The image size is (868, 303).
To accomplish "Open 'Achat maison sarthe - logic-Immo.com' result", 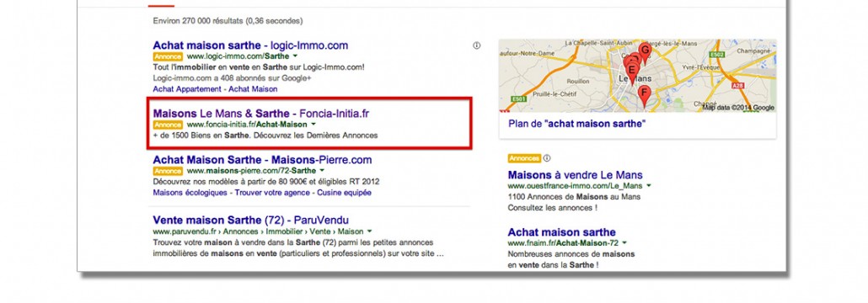I will (x=251, y=45).
